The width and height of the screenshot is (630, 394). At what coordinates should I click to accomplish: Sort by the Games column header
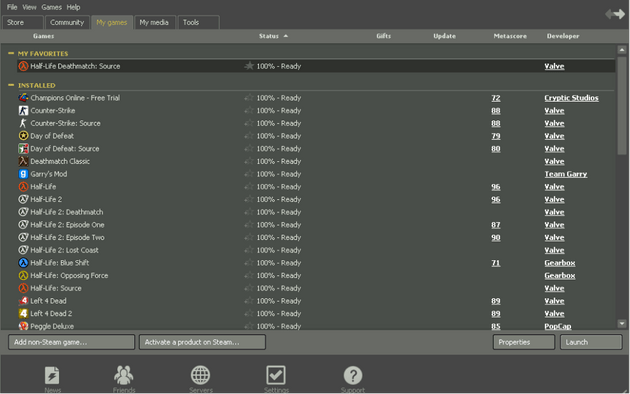point(43,36)
